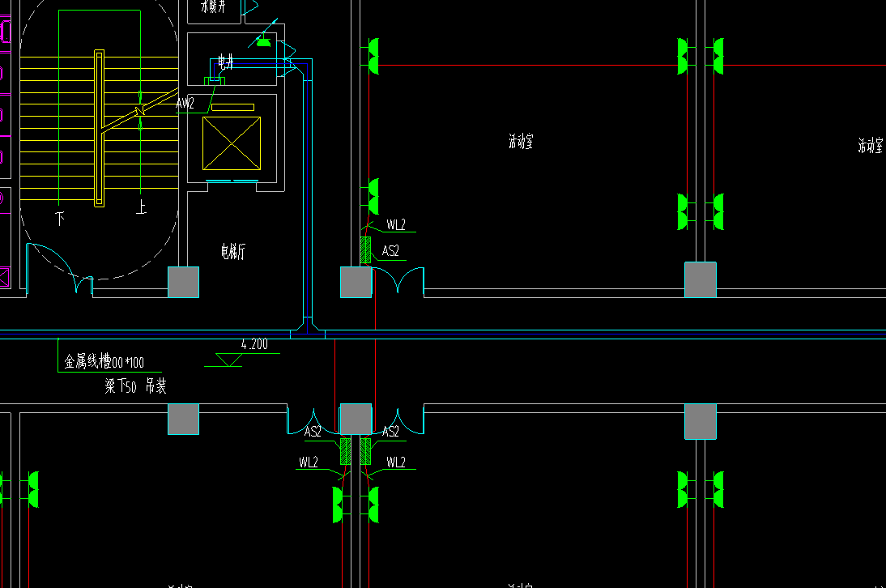Select the 活动室 label in the center room

pyautogui.click(x=521, y=141)
